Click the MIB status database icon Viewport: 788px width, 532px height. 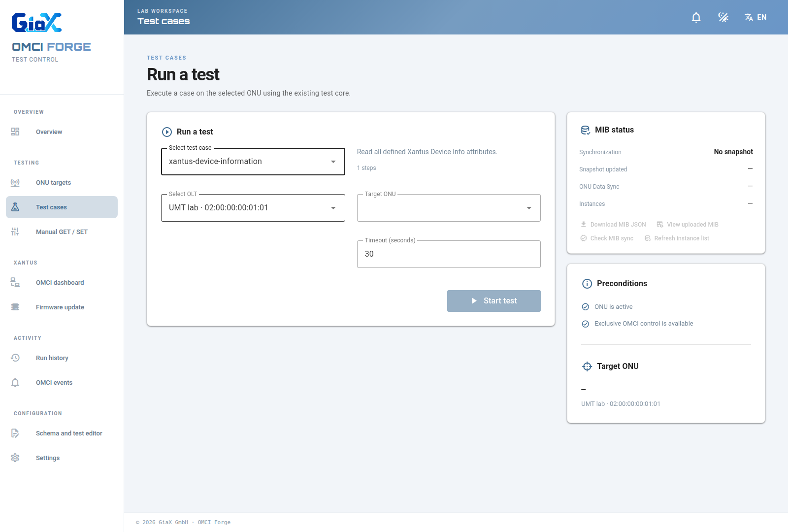(585, 130)
